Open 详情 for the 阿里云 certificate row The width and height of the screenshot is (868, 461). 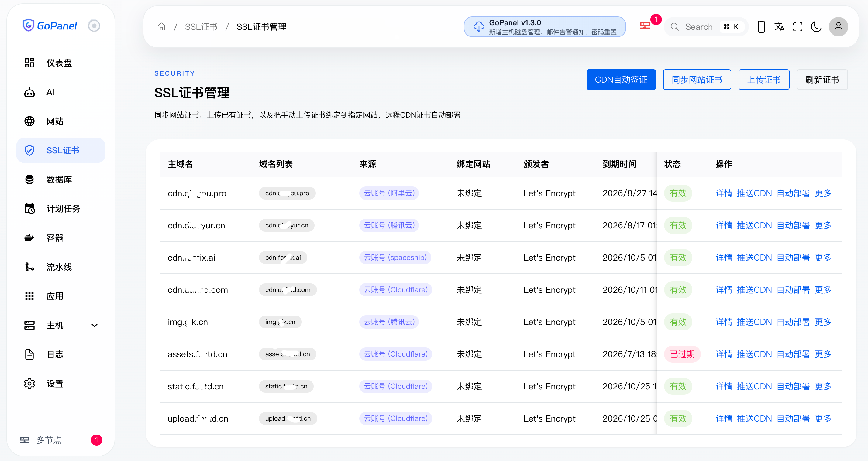(724, 193)
